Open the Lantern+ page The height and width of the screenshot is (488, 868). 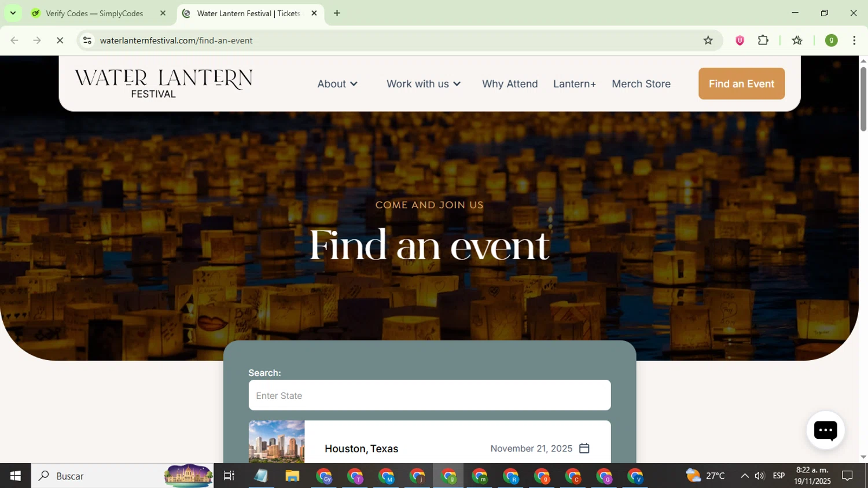click(x=575, y=84)
